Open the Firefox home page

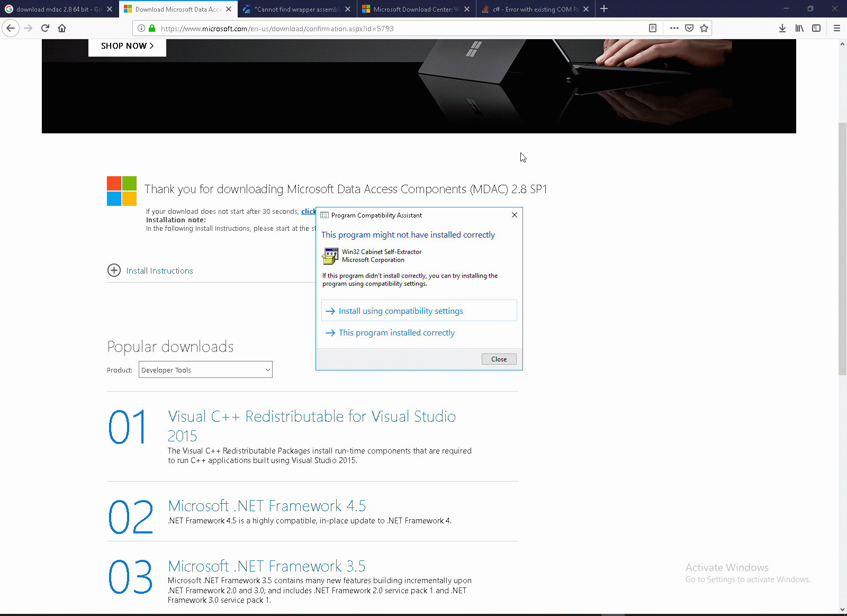click(x=62, y=28)
